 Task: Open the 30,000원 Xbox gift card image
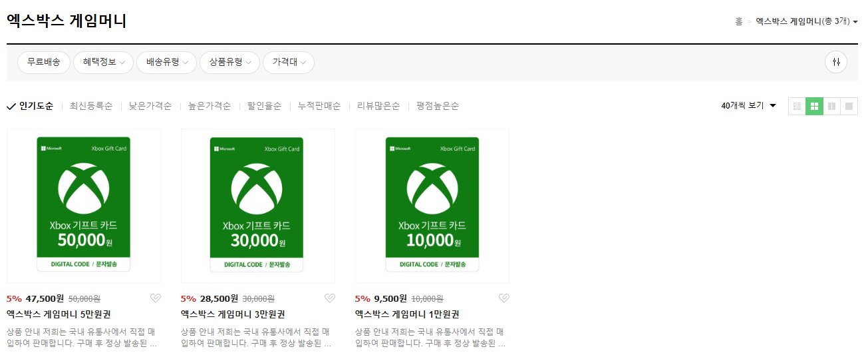pos(258,206)
